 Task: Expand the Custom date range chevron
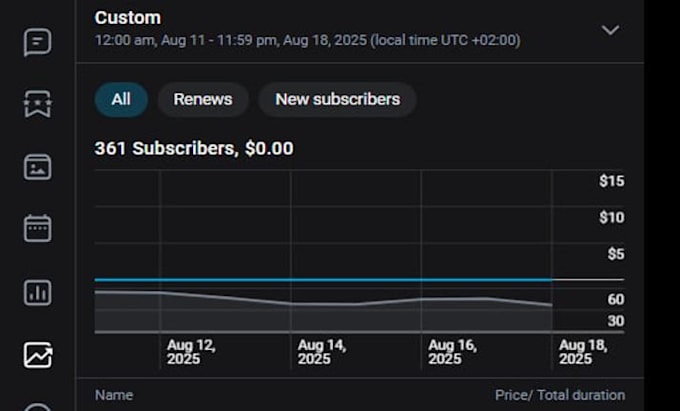pyautogui.click(x=610, y=30)
